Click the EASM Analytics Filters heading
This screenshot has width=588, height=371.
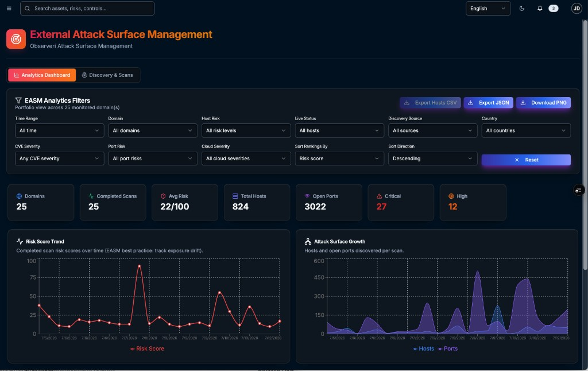point(57,101)
